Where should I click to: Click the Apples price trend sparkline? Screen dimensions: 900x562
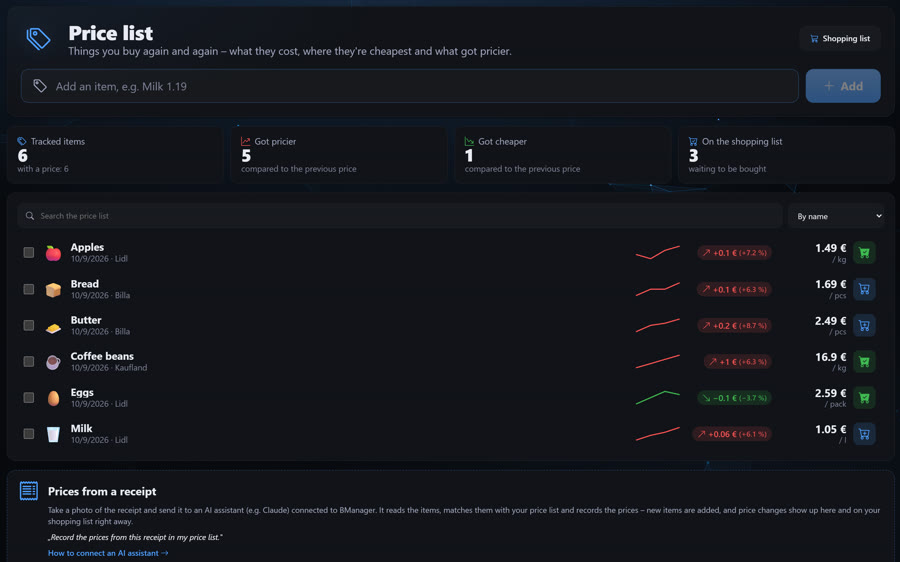tap(658, 253)
